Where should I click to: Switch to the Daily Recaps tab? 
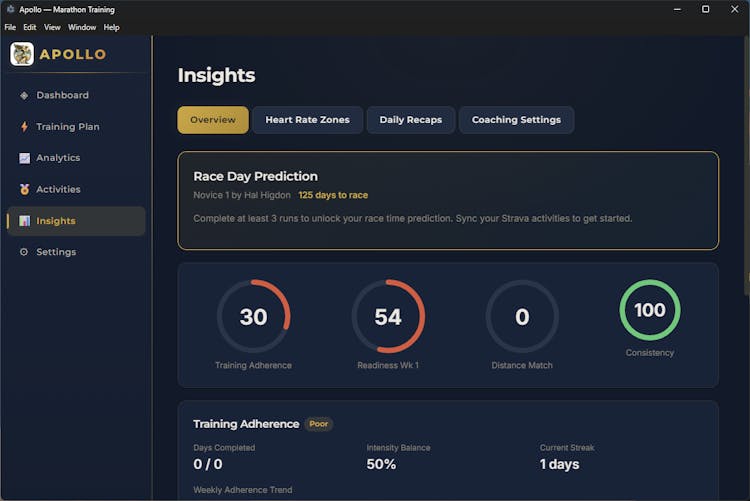(410, 120)
